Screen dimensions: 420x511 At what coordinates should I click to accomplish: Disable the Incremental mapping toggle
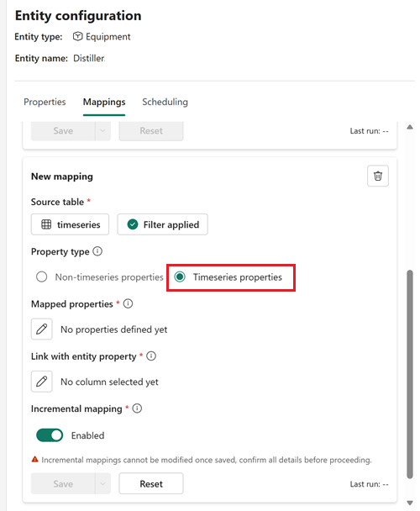50,435
